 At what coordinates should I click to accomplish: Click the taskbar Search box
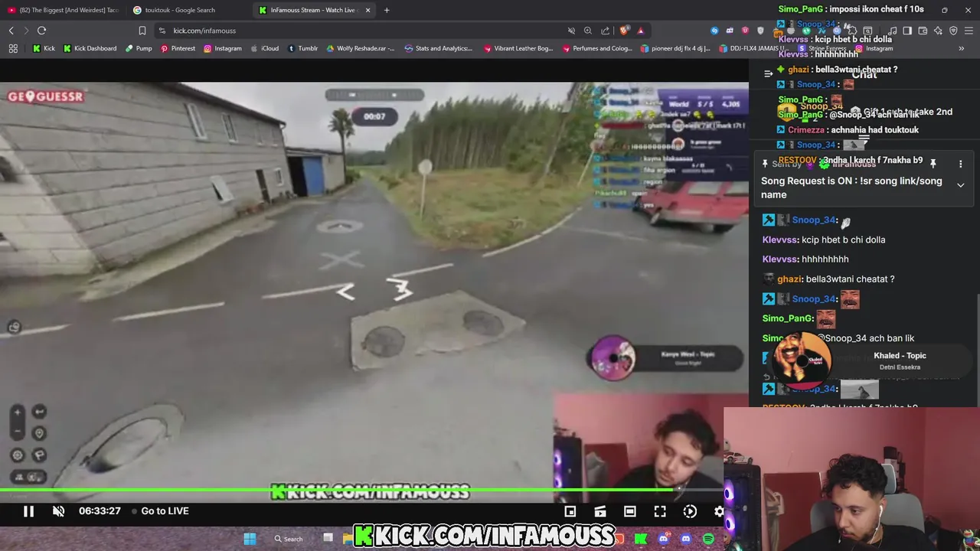click(x=289, y=539)
